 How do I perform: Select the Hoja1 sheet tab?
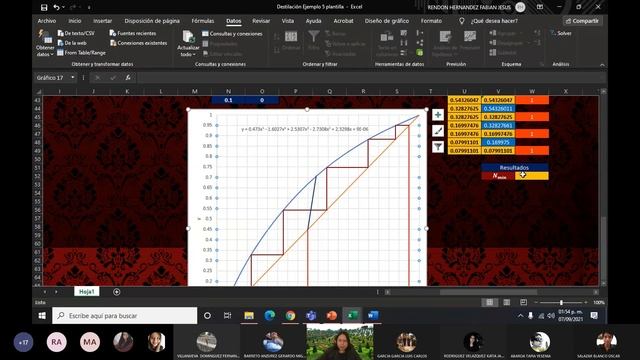[x=87, y=291]
